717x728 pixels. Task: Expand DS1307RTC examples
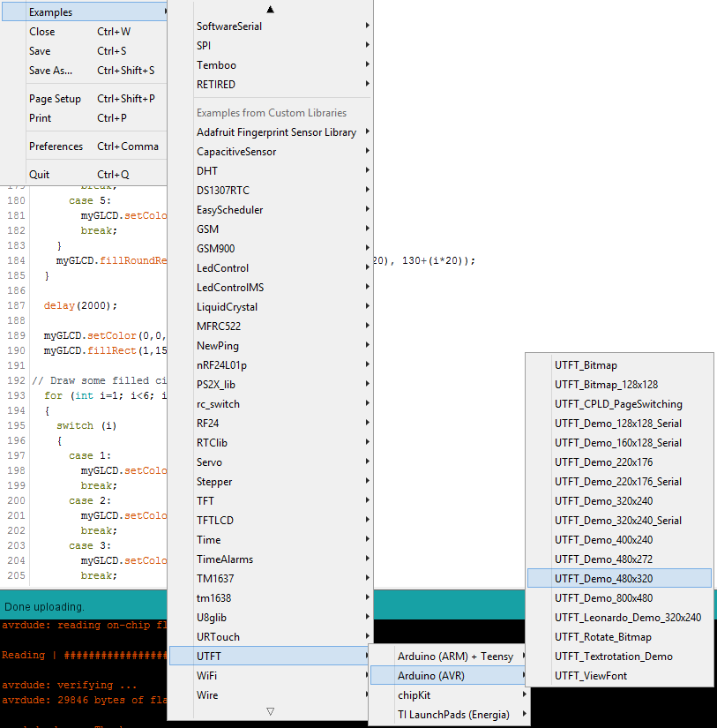270,191
